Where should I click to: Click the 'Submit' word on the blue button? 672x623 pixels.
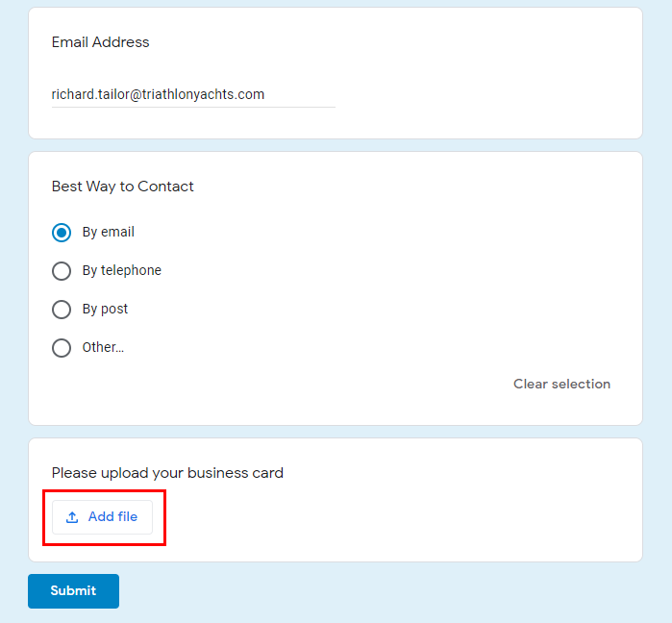[73, 591]
